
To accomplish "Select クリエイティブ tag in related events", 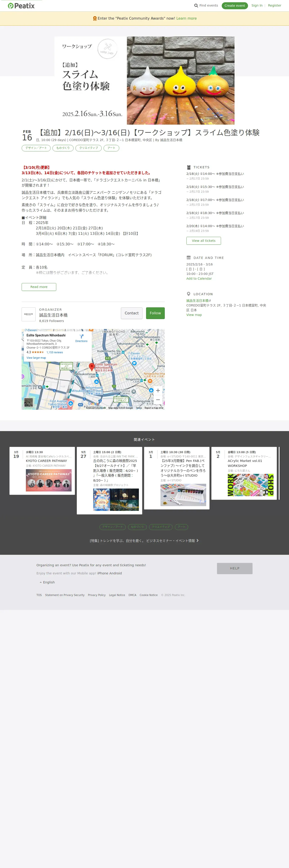I will (x=161, y=527).
